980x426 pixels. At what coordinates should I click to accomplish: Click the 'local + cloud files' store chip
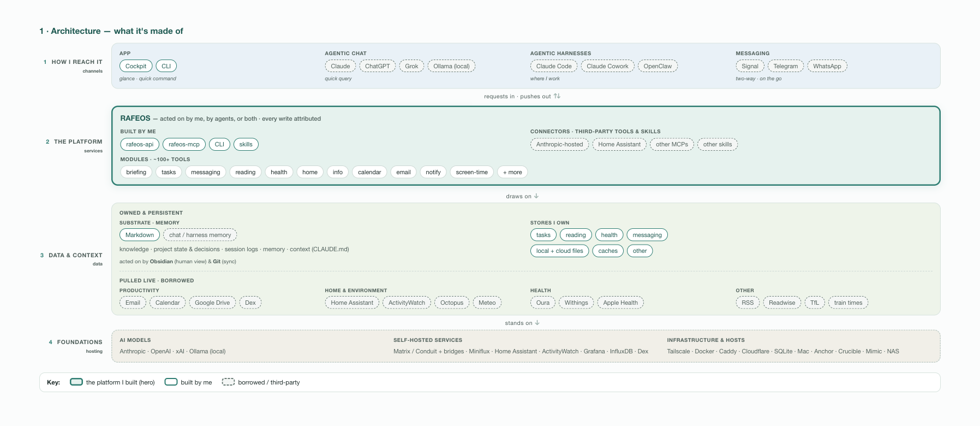pyautogui.click(x=559, y=251)
